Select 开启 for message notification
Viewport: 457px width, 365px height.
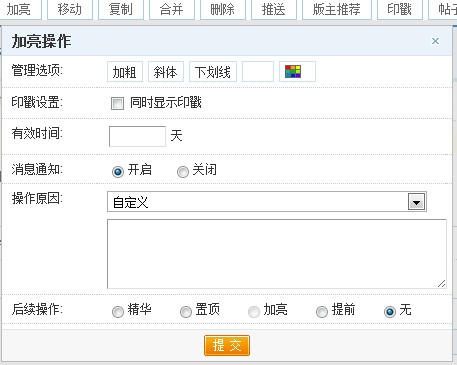pyautogui.click(x=118, y=172)
